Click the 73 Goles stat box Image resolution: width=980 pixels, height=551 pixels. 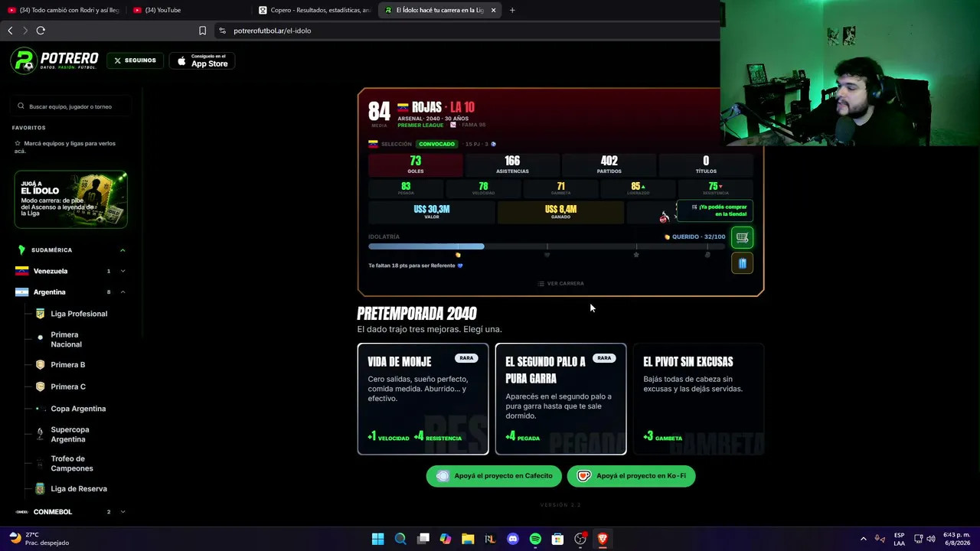tap(416, 165)
